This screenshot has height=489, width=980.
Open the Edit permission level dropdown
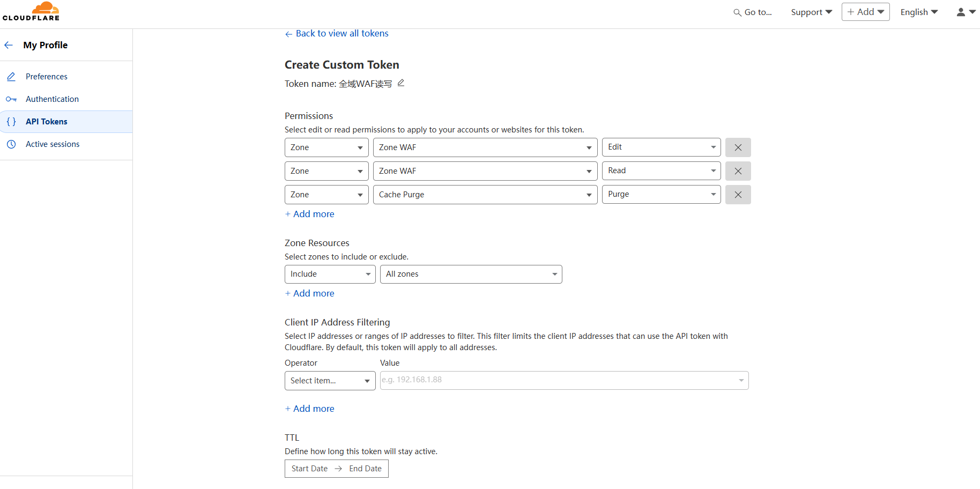coord(661,147)
